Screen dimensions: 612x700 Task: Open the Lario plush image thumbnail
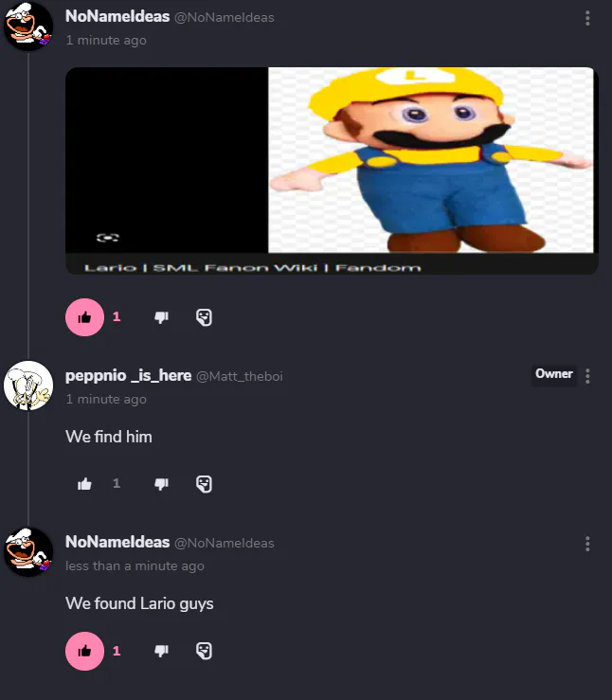(431, 160)
